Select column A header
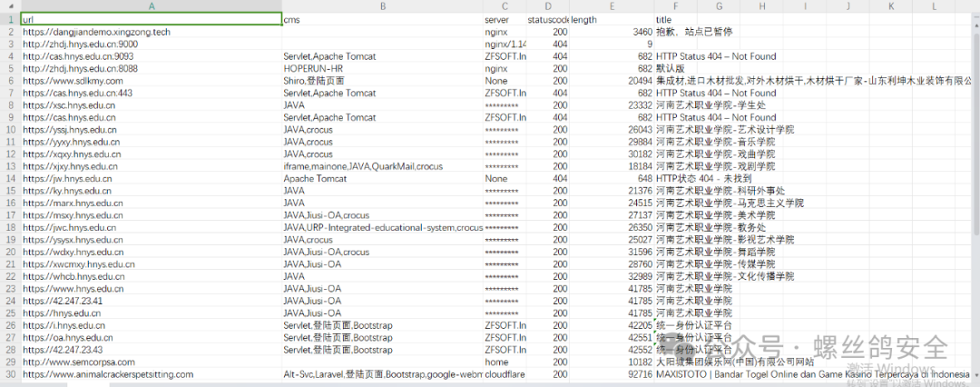Viewport: 980px width, 387px height. (x=152, y=6)
